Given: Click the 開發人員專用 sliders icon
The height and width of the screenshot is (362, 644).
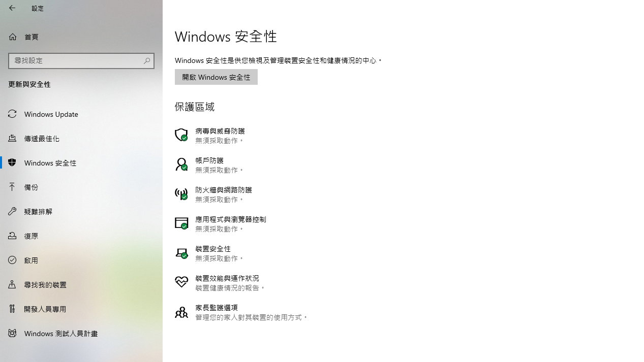Looking at the screenshot, I should (12, 309).
